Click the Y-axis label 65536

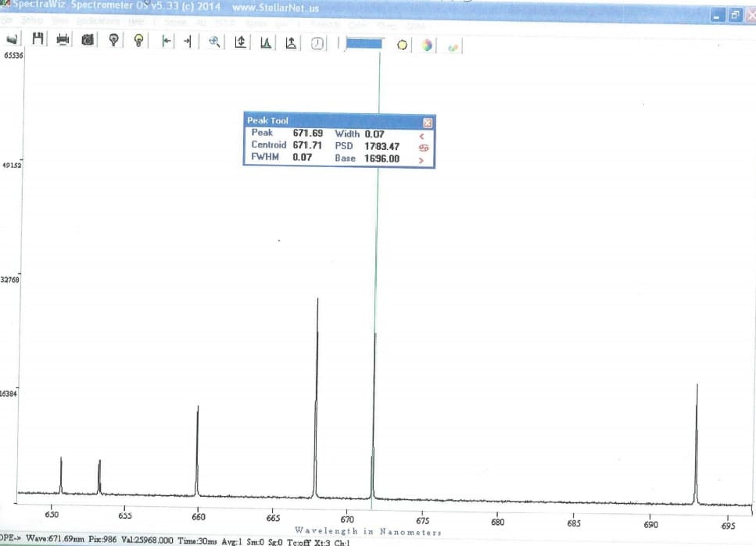[x=13, y=55]
